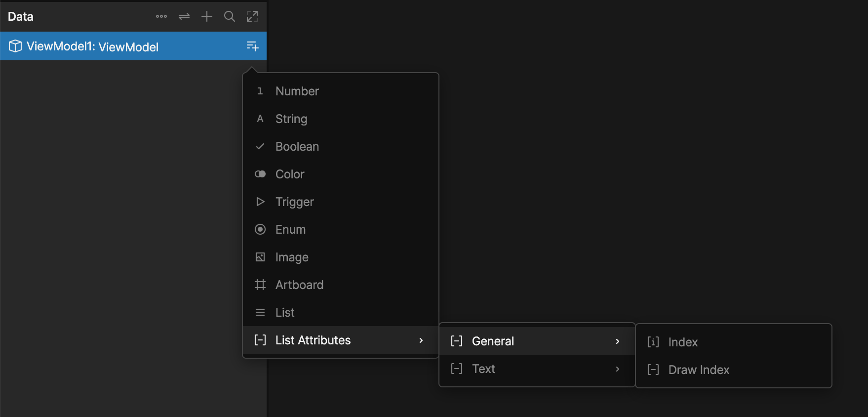Image resolution: width=868 pixels, height=417 pixels.
Task: Click the cube icon beside ViewModel1
Action: (x=15, y=46)
